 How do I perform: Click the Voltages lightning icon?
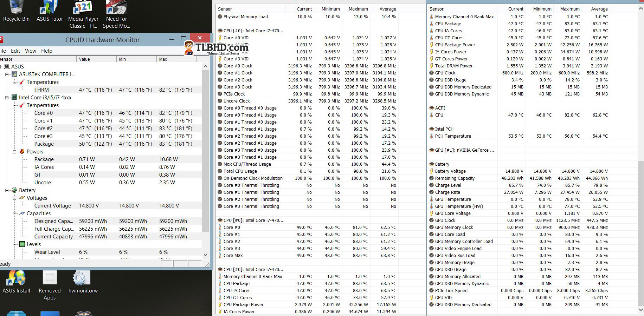22,198
